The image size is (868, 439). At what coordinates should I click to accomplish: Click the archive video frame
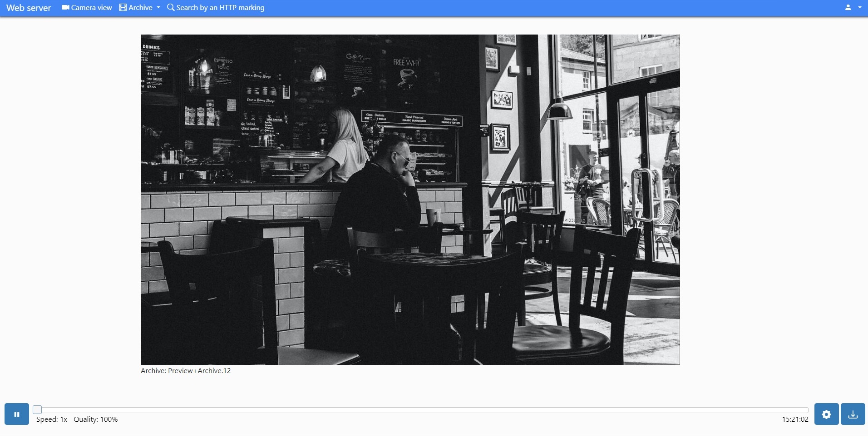410,200
